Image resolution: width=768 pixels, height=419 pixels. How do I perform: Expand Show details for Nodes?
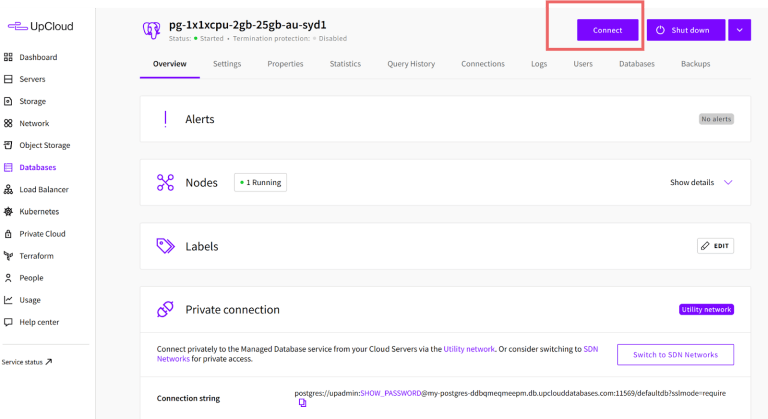tap(701, 182)
